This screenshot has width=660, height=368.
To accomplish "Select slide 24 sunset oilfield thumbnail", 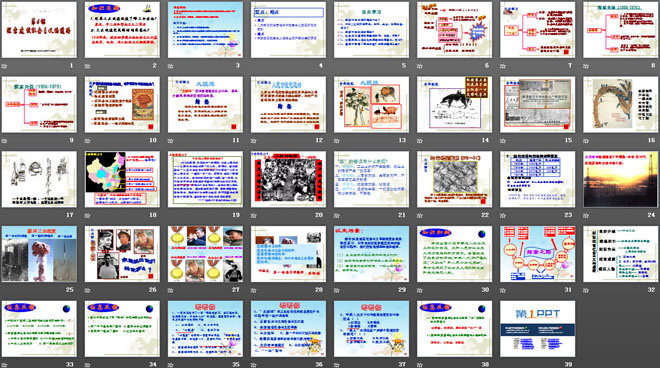I will point(621,179).
